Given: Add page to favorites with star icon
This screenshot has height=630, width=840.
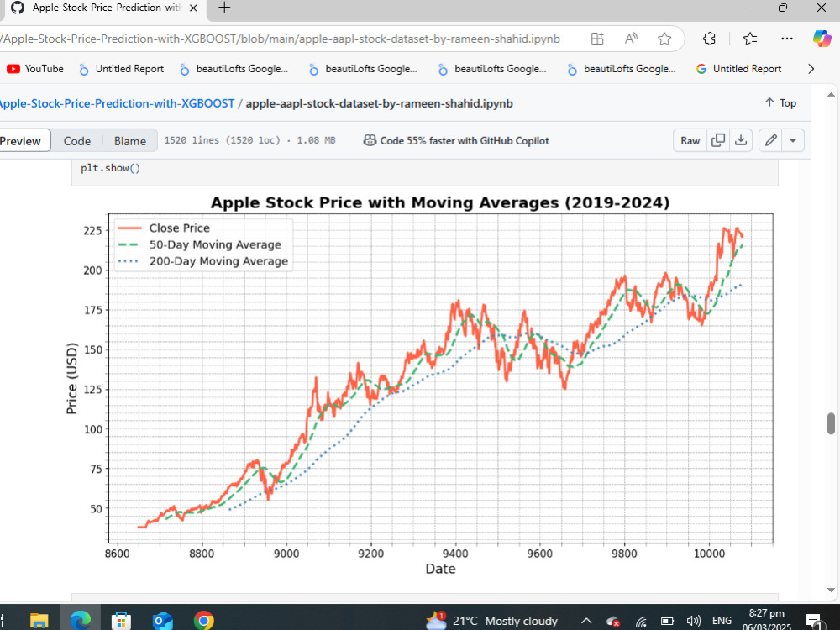Looking at the screenshot, I should [x=664, y=39].
